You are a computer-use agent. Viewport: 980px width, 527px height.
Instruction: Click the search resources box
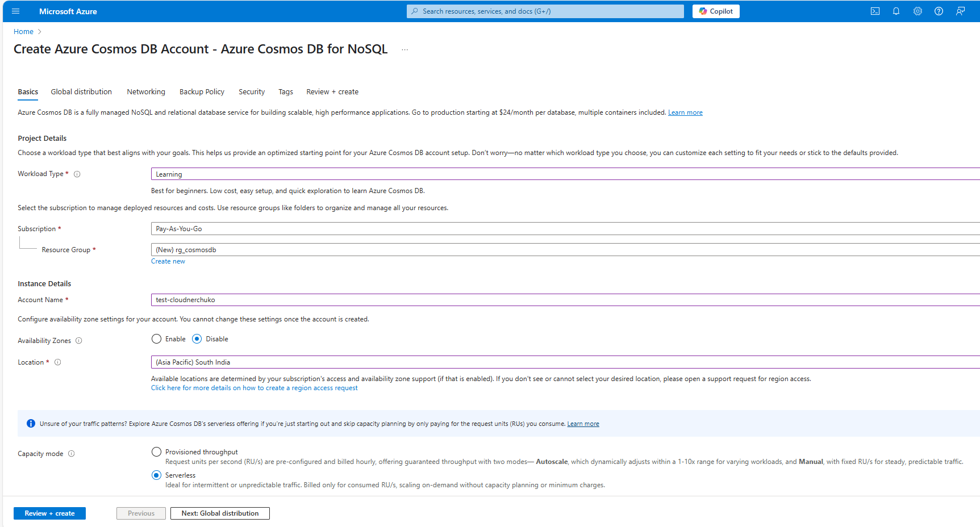[545, 11]
